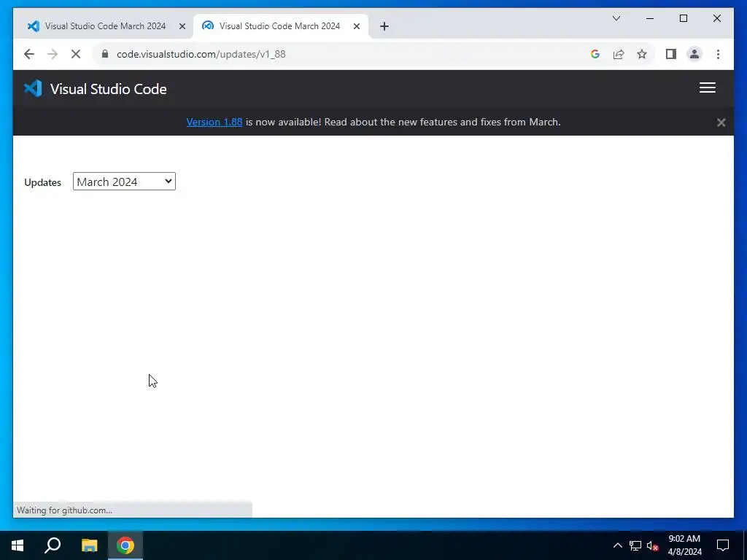Open network status tray icon

(x=635, y=545)
